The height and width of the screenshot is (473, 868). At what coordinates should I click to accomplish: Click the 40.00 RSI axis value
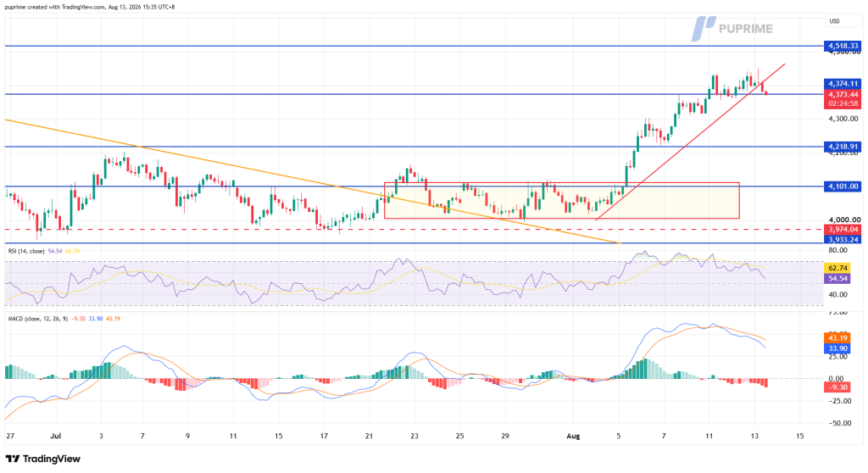tap(839, 295)
